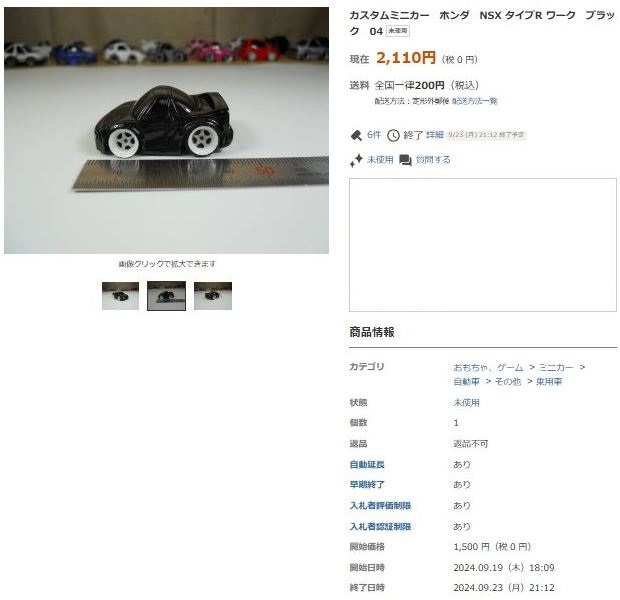Click the auction gavel bid count icon
Viewport: 620px width, 600px height.
coord(356,135)
